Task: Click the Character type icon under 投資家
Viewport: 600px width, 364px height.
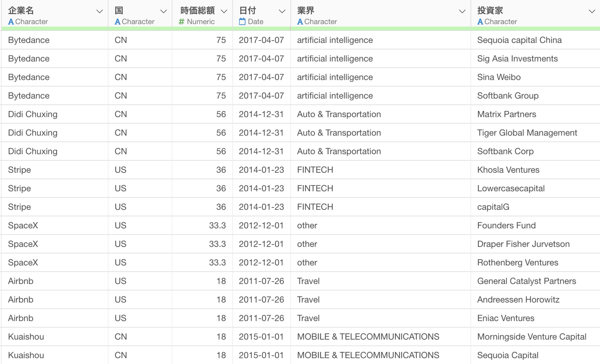Action: pyautogui.click(x=480, y=22)
